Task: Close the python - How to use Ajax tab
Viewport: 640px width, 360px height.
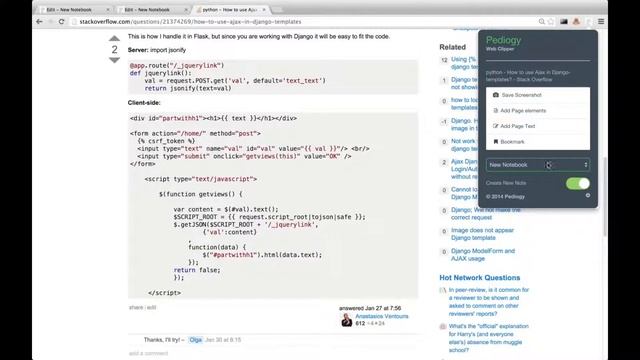Action: (264, 9)
